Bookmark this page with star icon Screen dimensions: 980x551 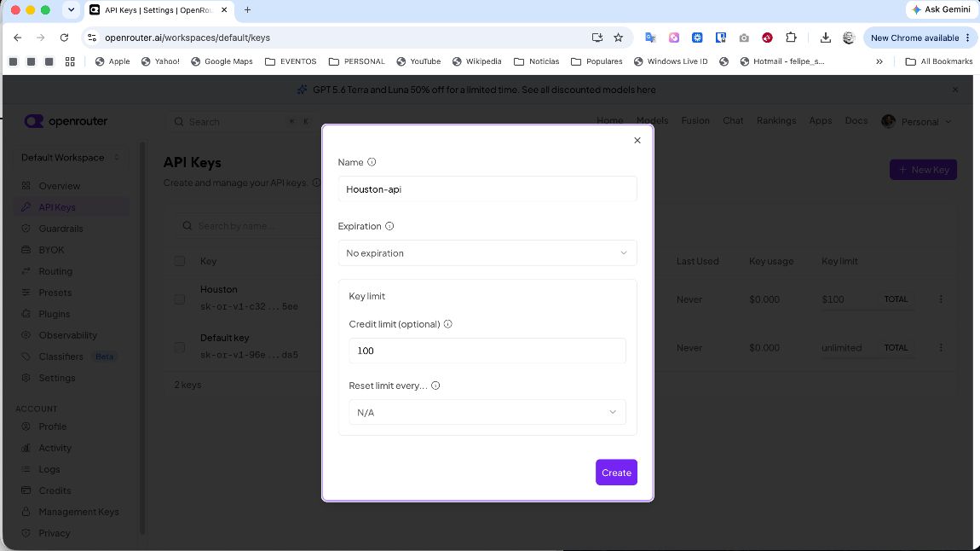618,38
